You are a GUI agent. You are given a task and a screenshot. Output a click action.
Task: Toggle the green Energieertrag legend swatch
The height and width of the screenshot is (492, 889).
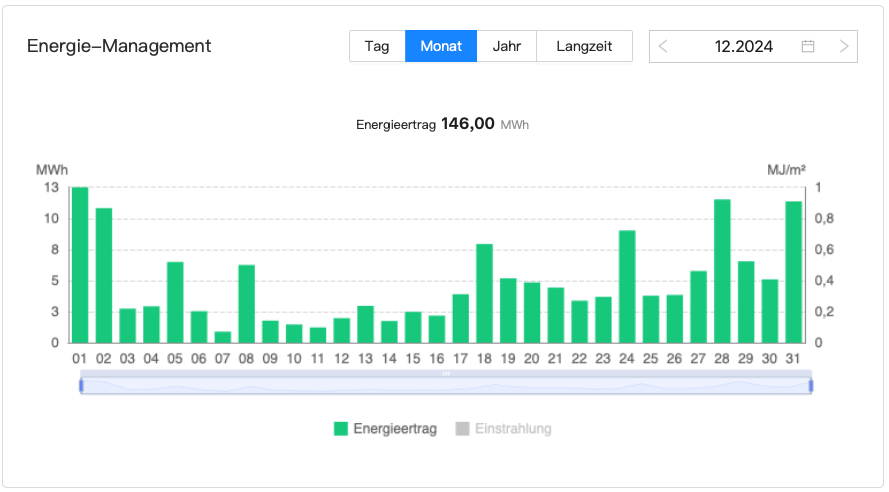click(x=341, y=429)
